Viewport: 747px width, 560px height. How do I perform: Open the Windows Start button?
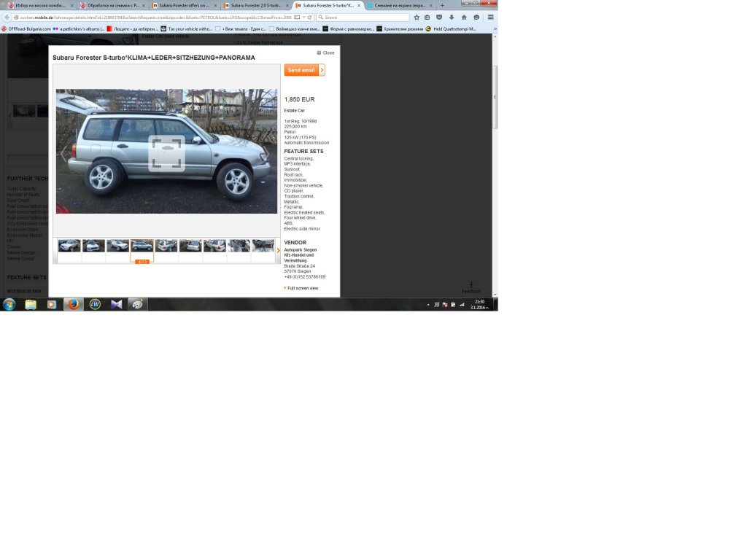[x=9, y=304]
